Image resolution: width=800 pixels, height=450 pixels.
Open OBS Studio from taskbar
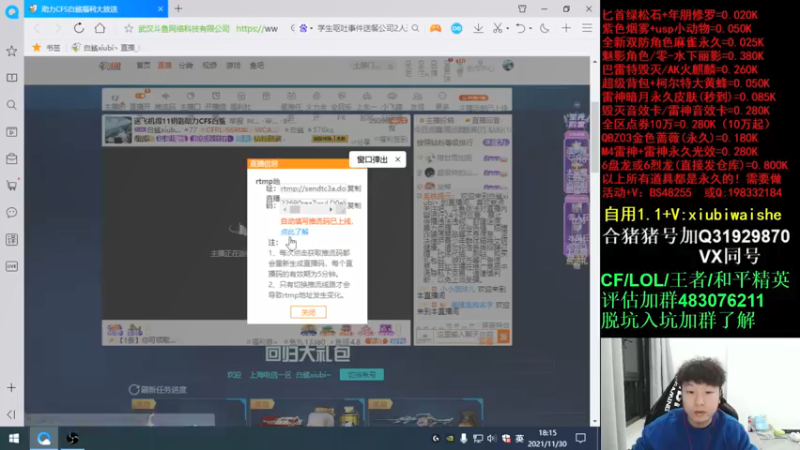point(72,438)
